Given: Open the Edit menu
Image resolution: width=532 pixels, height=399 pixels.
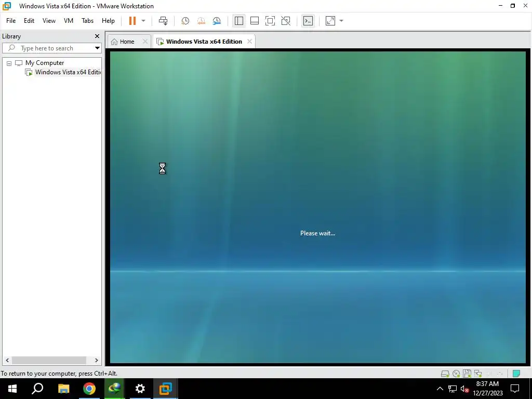Looking at the screenshot, I should 29,21.
